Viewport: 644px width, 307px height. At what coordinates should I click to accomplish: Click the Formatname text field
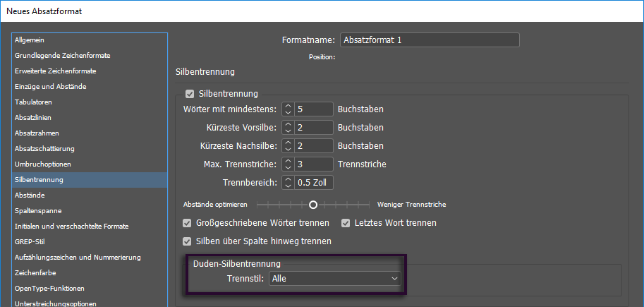(430, 40)
